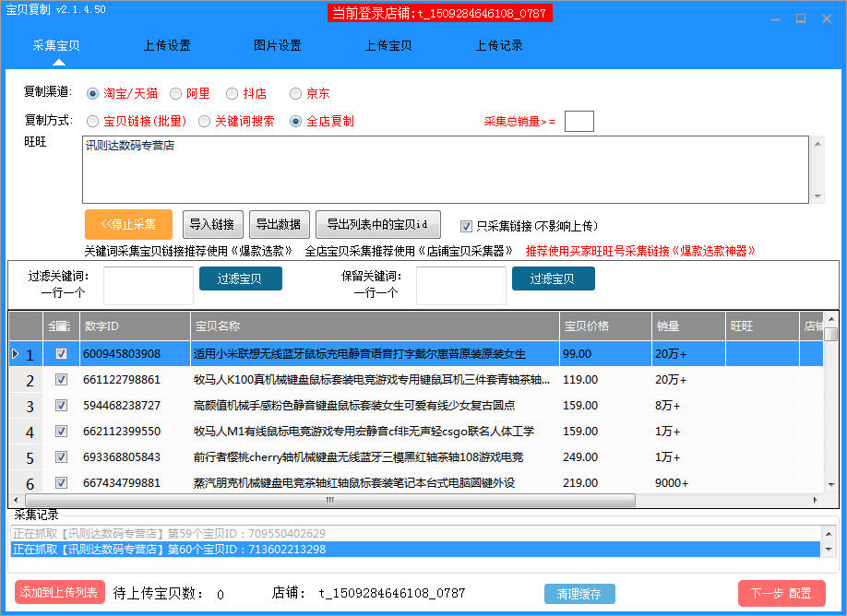Uncheck the checkbox on row 3
Viewport: 847px width, 616px height.
61,405
